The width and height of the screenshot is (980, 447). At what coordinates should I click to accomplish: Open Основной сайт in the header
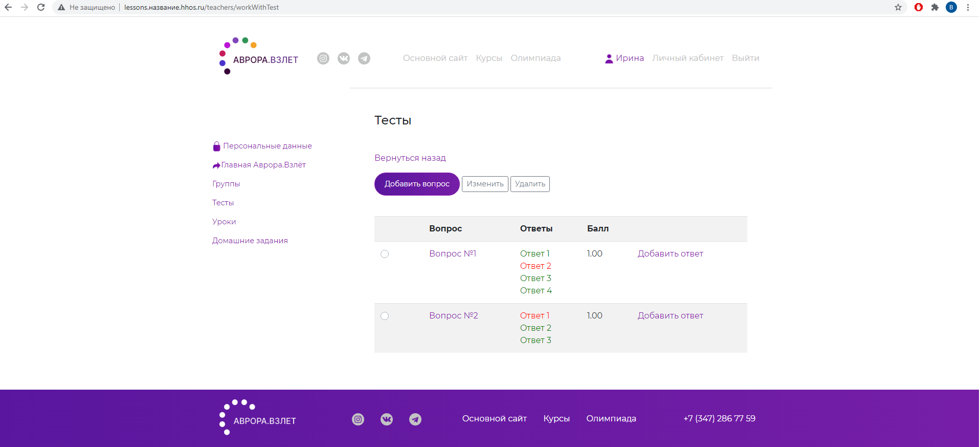tap(435, 58)
